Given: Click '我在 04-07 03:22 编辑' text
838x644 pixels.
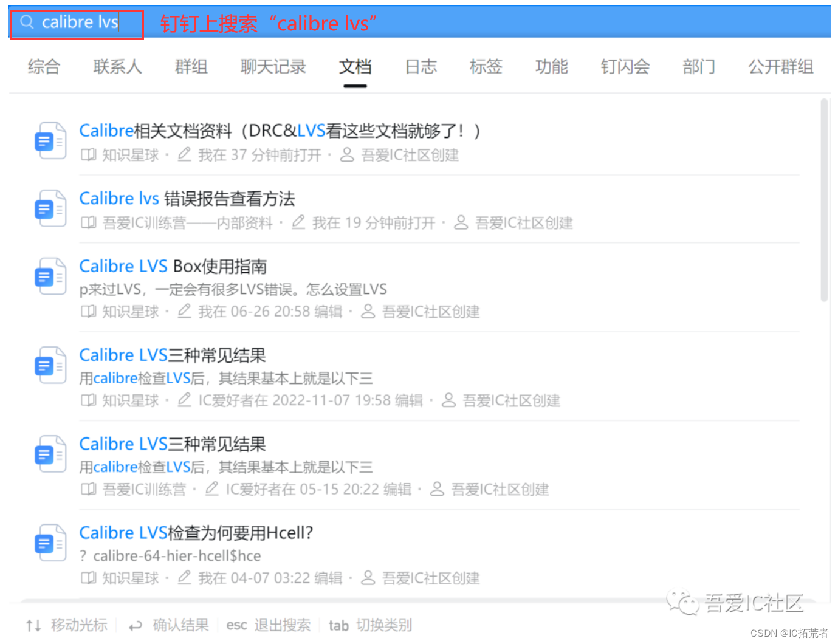Looking at the screenshot, I should pyautogui.click(x=270, y=578).
